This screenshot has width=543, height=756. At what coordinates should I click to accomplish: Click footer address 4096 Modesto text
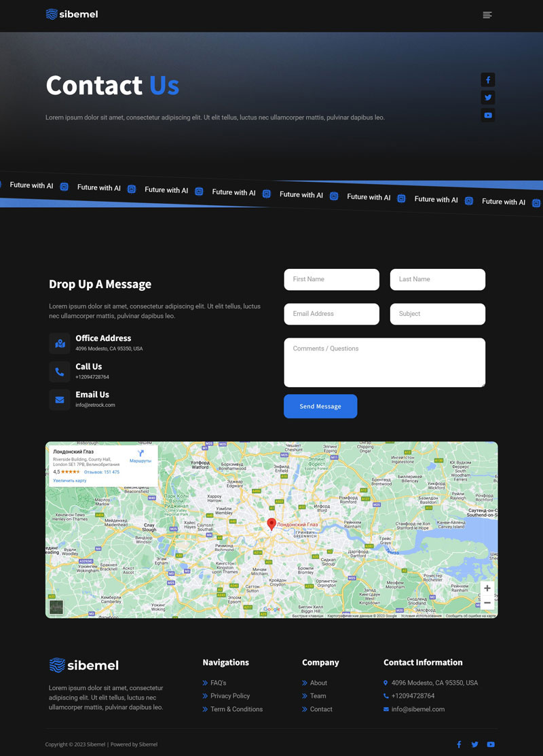tap(434, 683)
